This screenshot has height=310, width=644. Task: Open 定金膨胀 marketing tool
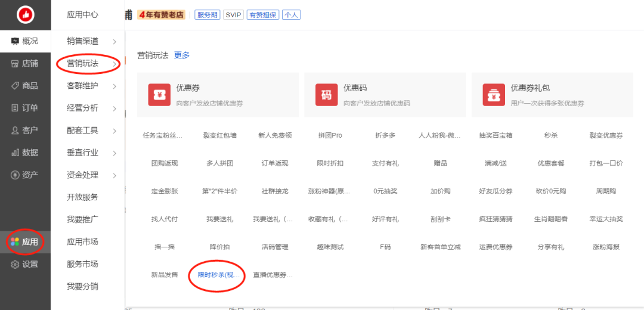pyautogui.click(x=165, y=191)
